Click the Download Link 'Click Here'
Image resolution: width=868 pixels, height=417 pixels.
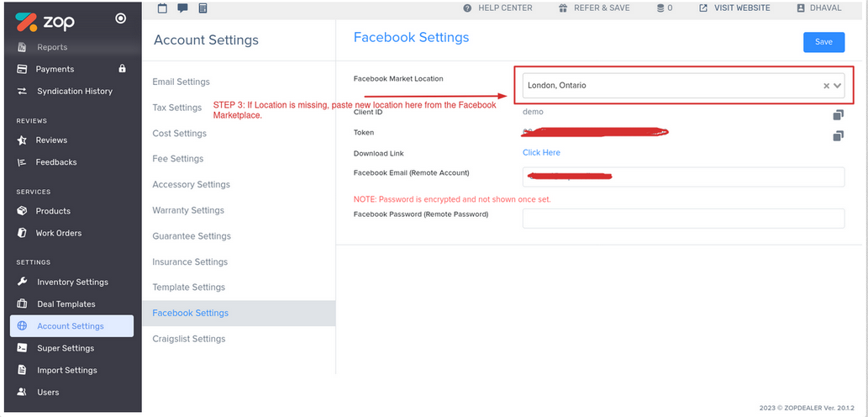pyautogui.click(x=541, y=152)
